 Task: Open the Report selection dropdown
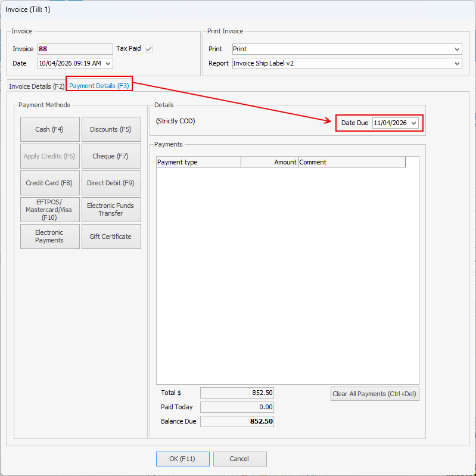coord(457,63)
